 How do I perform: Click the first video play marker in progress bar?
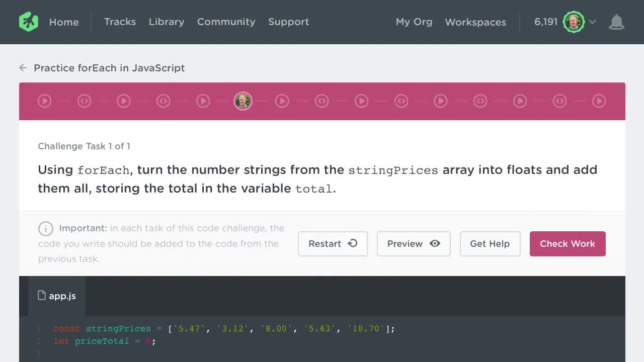click(x=44, y=101)
